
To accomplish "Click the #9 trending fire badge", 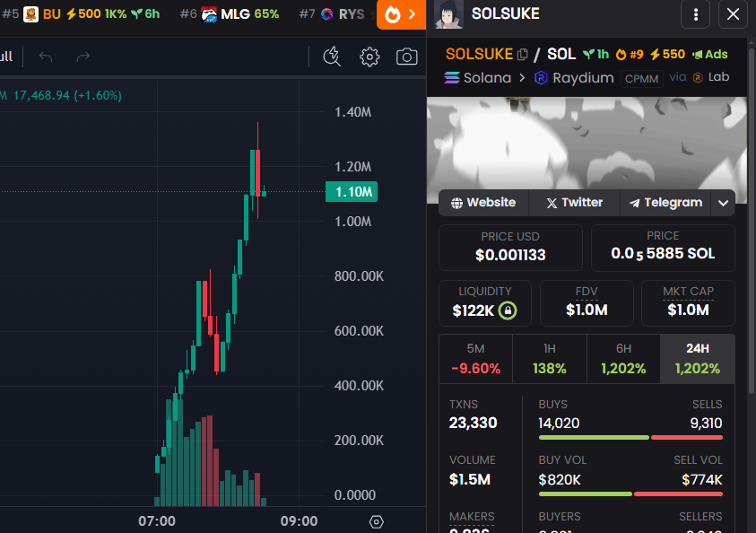I will tap(630, 55).
